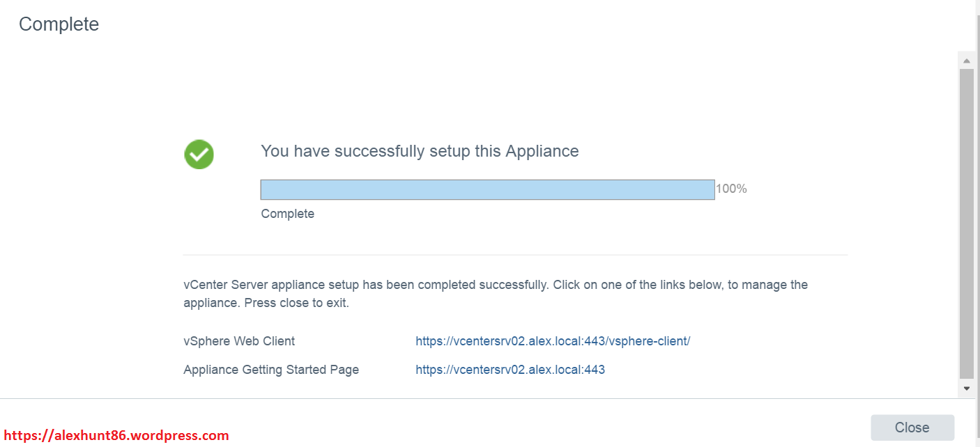Click the Appliance Getting Started Page label
The height and width of the screenshot is (447, 980).
click(271, 370)
